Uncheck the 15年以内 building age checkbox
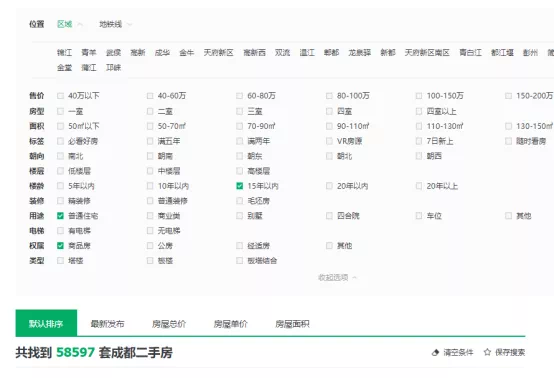554x378 pixels. (x=240, y=186)
